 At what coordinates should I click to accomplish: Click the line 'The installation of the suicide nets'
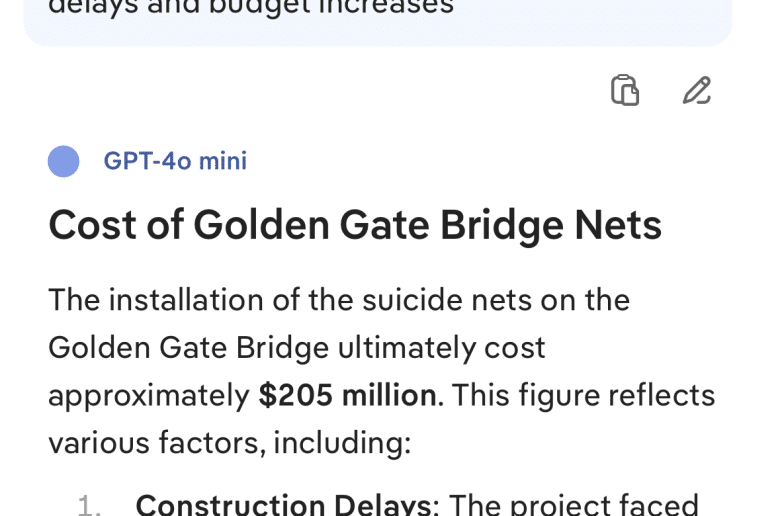click(339, 299)
